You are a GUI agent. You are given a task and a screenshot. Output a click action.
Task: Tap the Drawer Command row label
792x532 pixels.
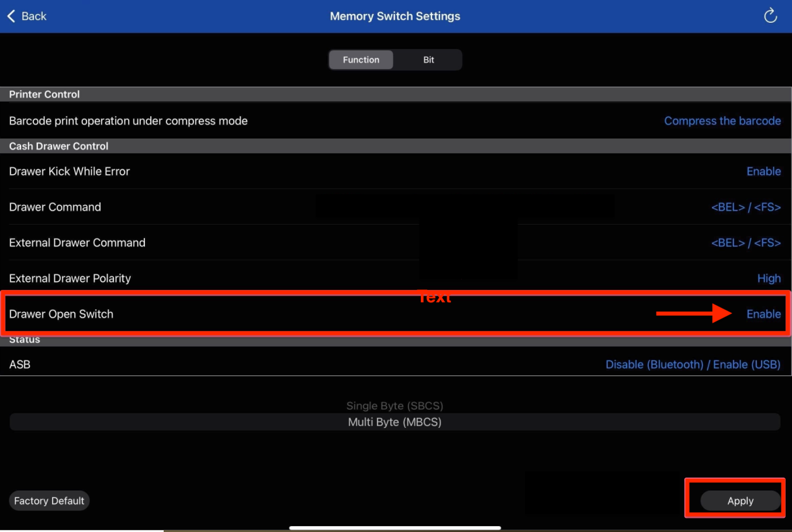(55, 207)
